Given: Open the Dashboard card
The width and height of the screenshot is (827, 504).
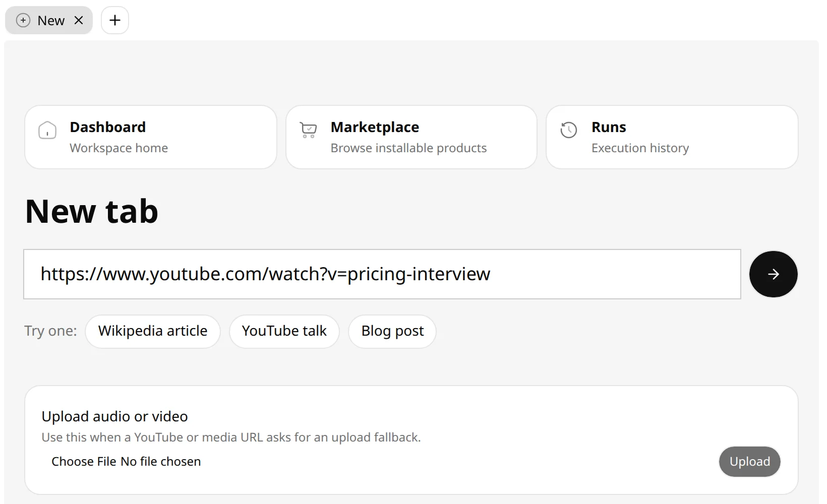Looking at the screenshot, I should pyautogui.click(x=151, y=137).
